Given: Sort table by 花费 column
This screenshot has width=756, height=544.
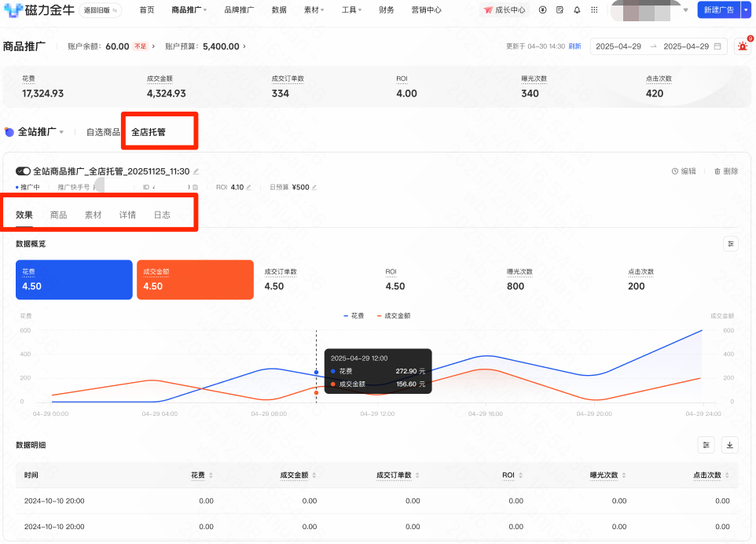Looking at the screenshot, I should (211, 476).
